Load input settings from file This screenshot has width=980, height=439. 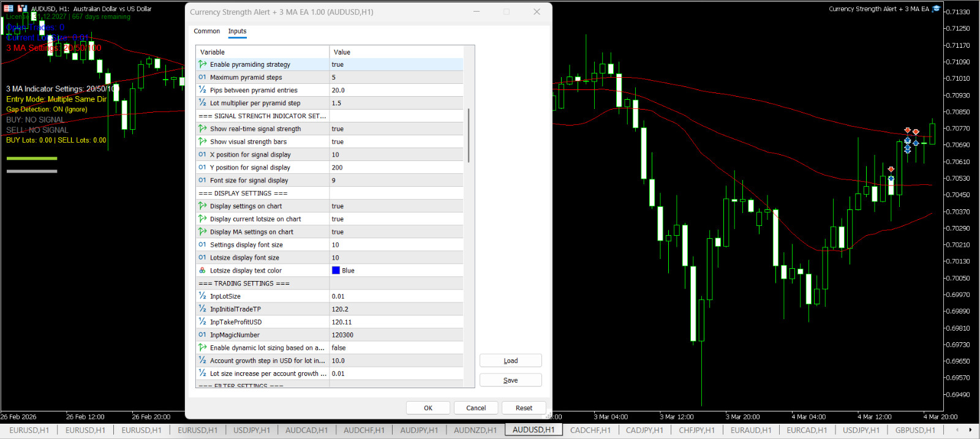coord(511,361)
